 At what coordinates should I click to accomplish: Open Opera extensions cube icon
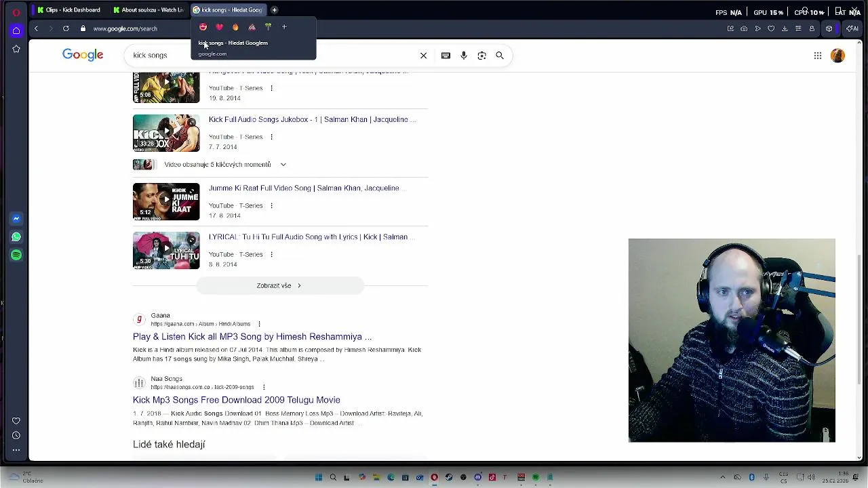[829, 28]
